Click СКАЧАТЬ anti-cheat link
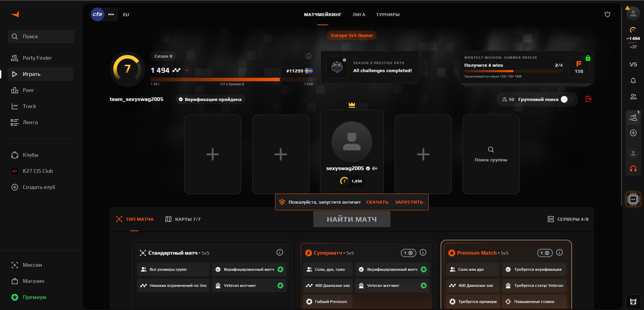Screen dimensions: 644x310 tap(377, 202)
